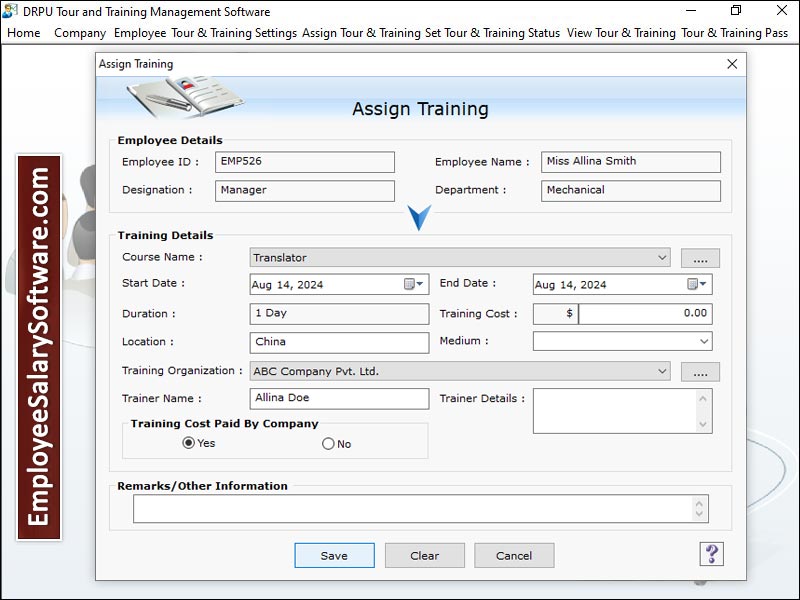The height and width of the screenshot is (600, 800).
Task: Expand the Medium dropdown
Action: 704,341
